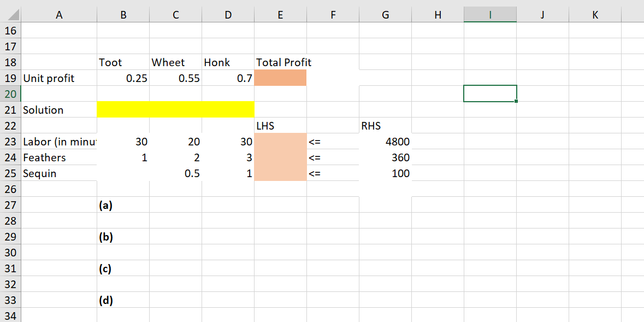Click the peach LHS cell for Sequin
644x322 pixels.
pos(281,173)
